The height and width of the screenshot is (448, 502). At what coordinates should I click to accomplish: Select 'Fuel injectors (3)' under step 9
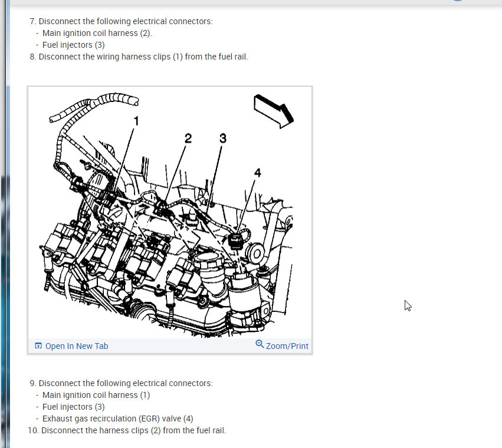[x=73, y=407]
